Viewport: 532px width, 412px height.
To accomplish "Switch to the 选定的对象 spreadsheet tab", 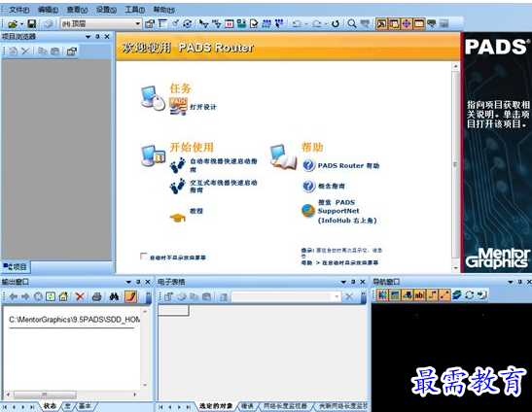I will (x=216, y=406).
